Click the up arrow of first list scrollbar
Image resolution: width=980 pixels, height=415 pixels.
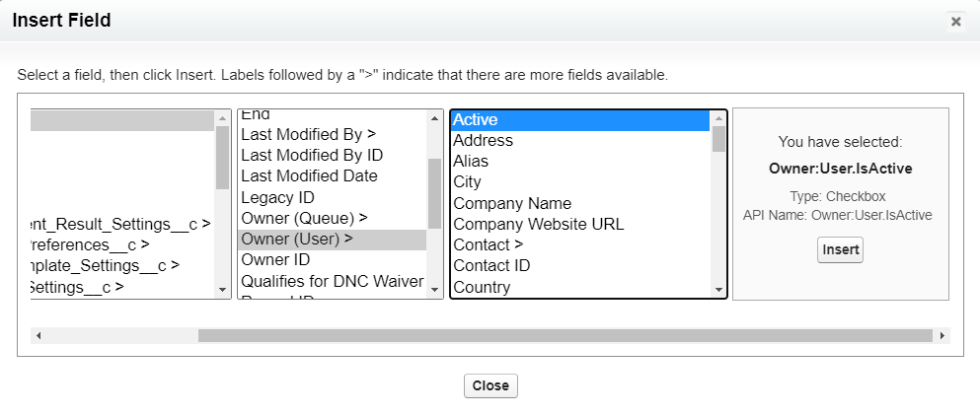pyautogui.click(x=222, y=118)
